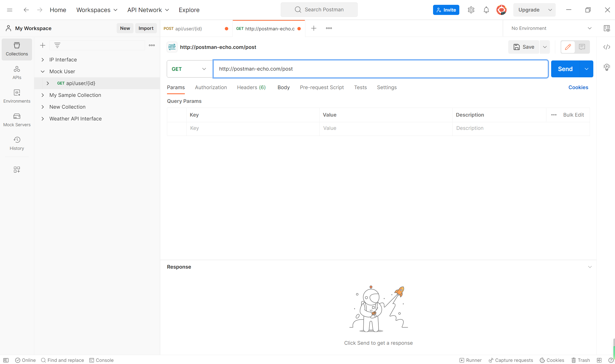This screenshot has height=364, width=615.
Task: Click the blue Send button
Action: click(x=565, y=69)
